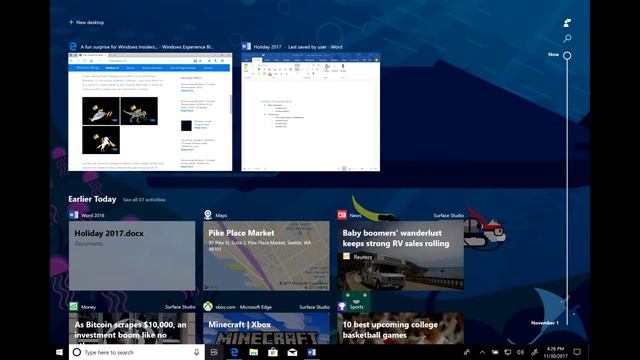Click the People icon in the taskbar tray
Screen dimensions: 640x360
[x=467, y=352]
